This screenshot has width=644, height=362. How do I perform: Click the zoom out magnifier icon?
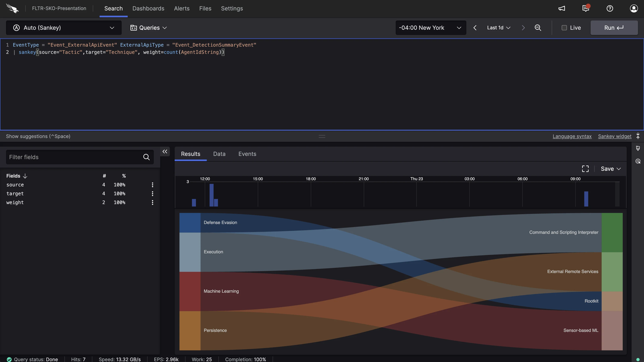pyautogui.click(x=538, y=28)
